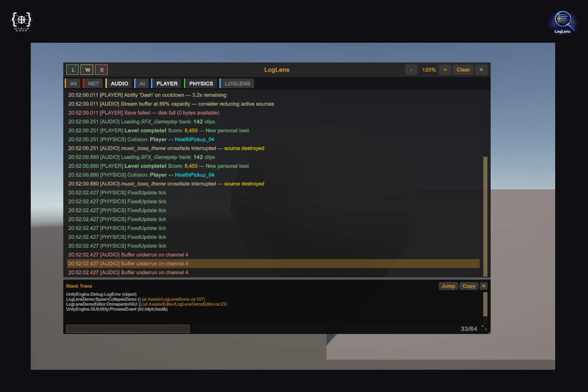
Task: Select the 'Dash' on cooldown log line
Action: click(x=273, y=95)
